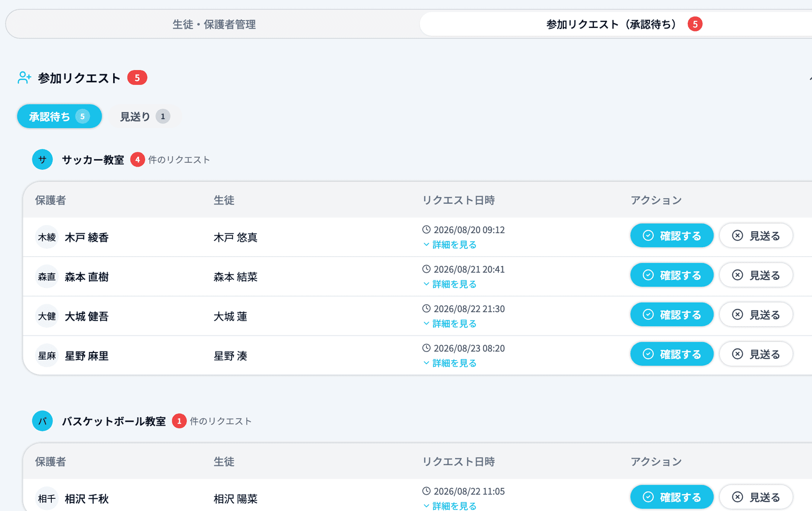Click the clock icon beside 2026/08/21 20:41

[427, 269]
